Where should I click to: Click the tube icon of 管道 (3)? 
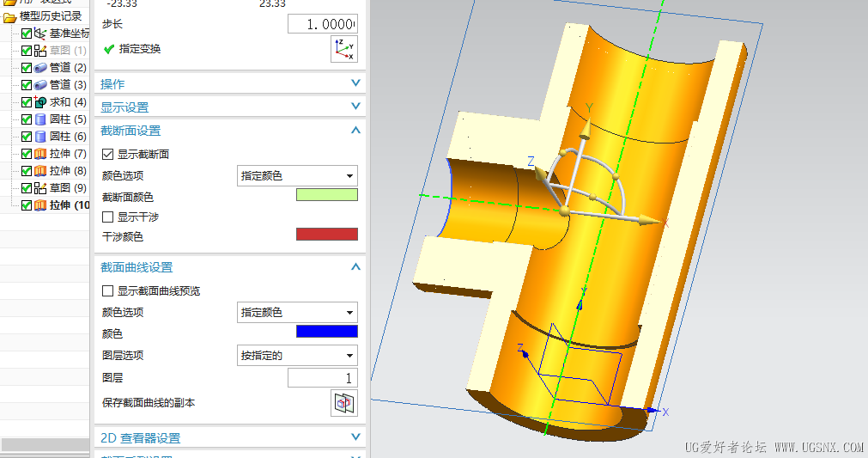tap(39, 85)
